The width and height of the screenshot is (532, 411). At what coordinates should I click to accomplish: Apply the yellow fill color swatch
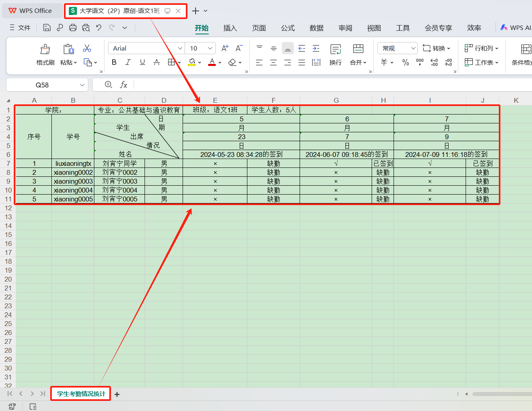[192, 62]
